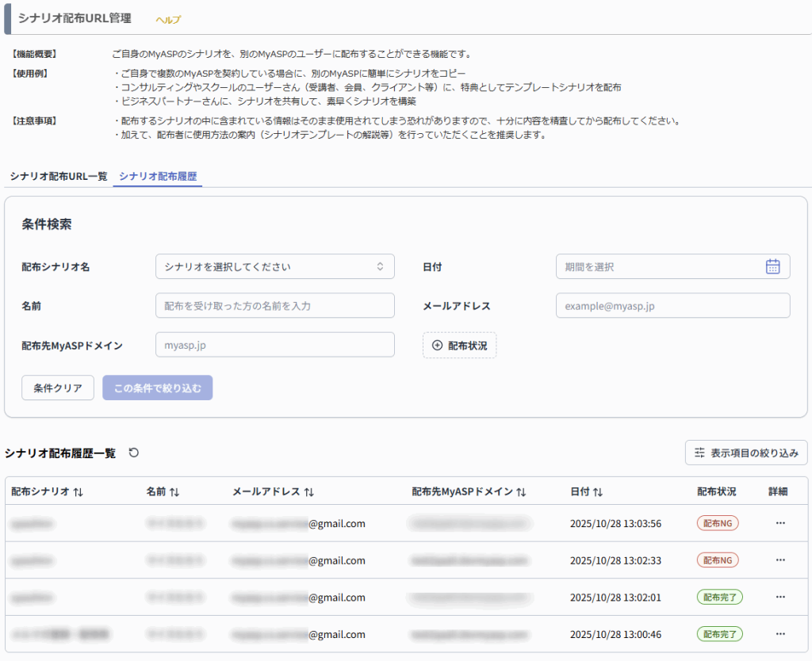Screen dimensions: 812x661
Task: Click the refresh icon beside シナリオ配布履歴一覧
Action: (134, 453)
